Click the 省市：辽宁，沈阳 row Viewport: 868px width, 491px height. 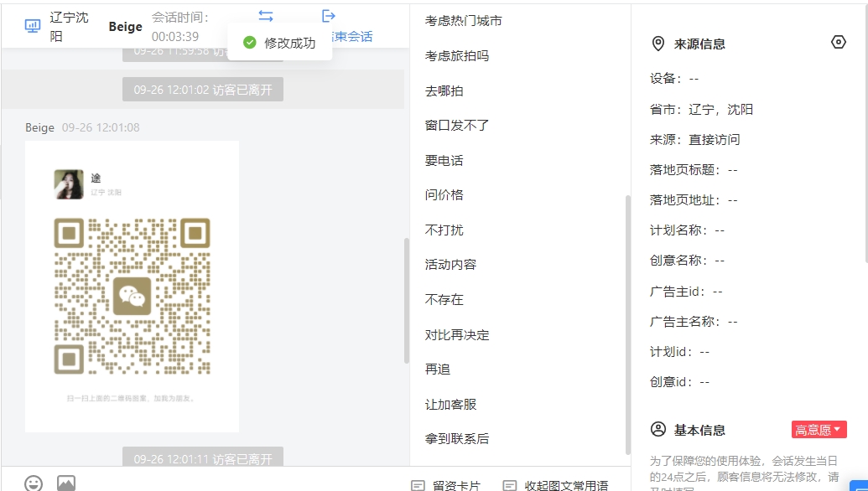pyautogui.click(x=701, y=110)
